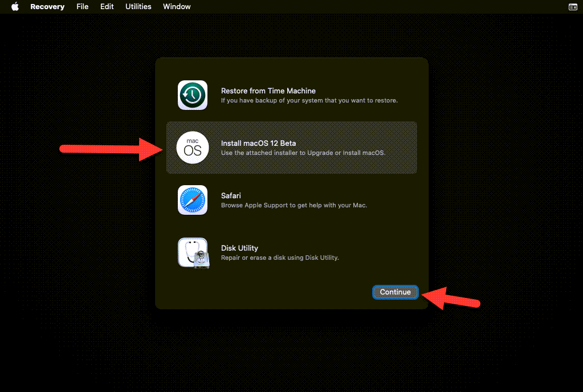The image size is (583, 392).
Task: Choose the 'Disk Utility' option title
Action: click(239, 248)
